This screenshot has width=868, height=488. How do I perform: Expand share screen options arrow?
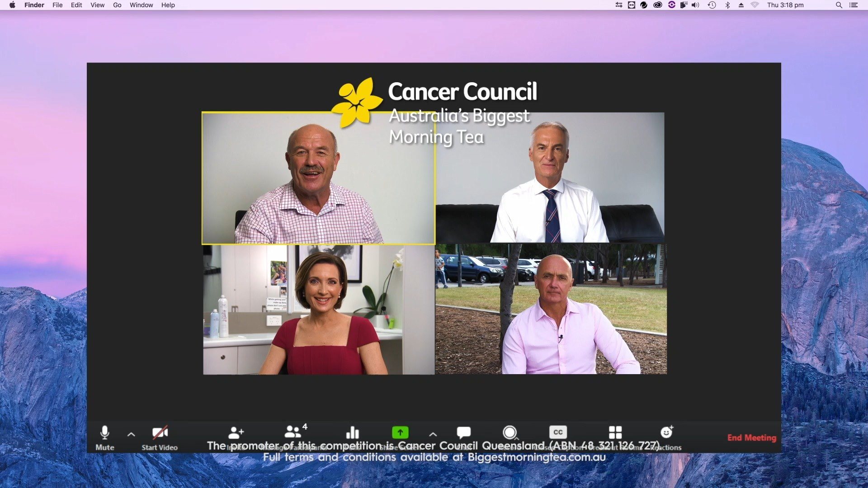[433, 434]
